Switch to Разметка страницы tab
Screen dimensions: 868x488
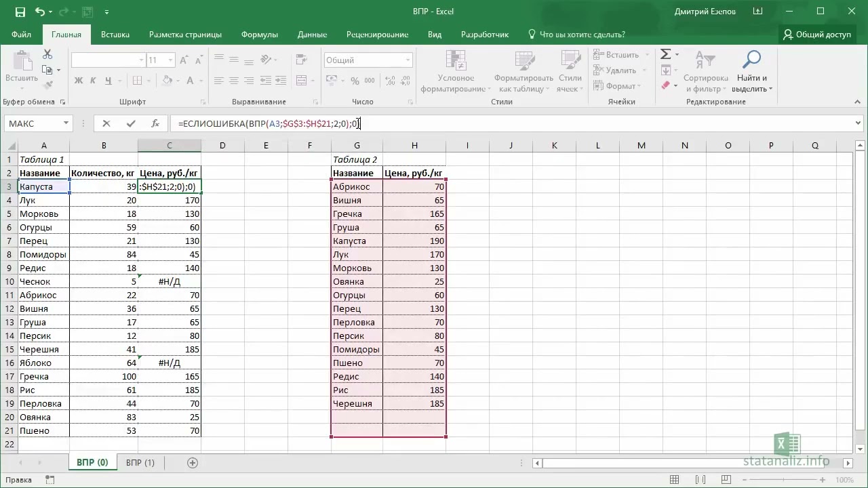click(x=185, y=35)
